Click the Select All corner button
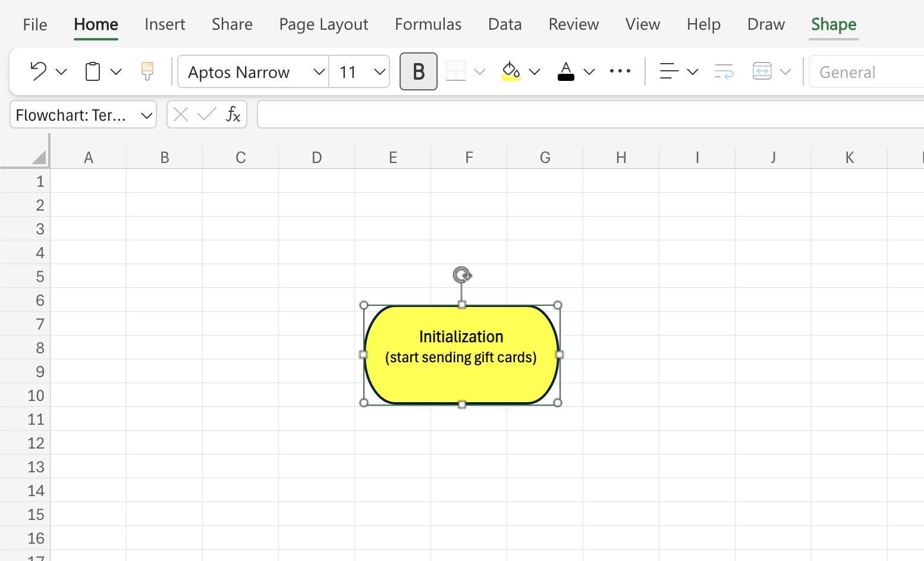Viewport: 924px width, 561px height. [x=38, y=157]
